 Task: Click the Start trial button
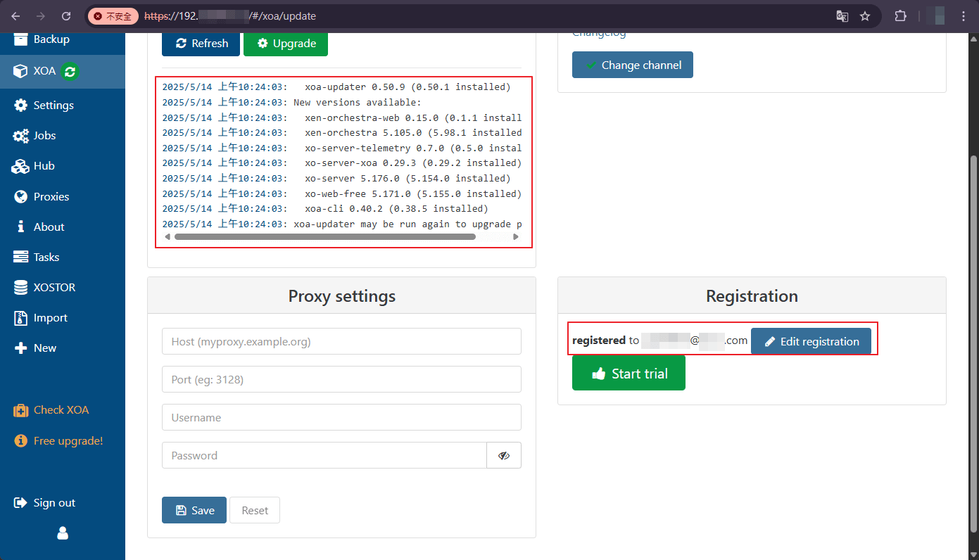tap(629, 373)
